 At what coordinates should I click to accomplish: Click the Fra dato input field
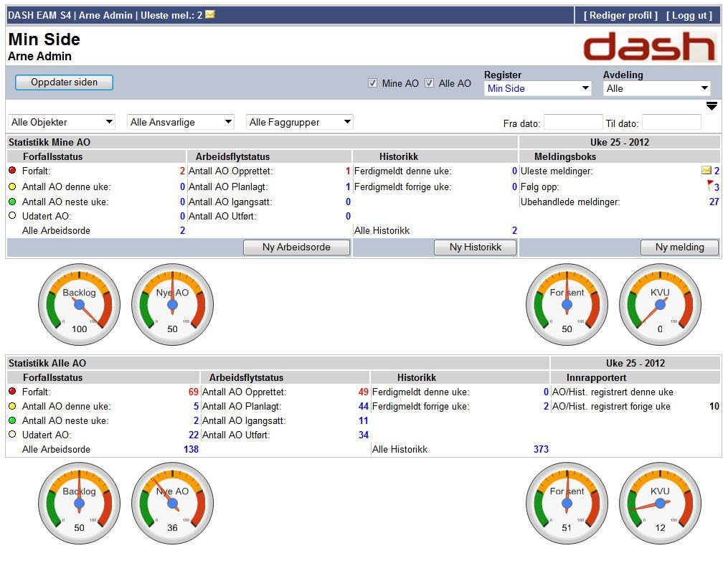(x=573, y=123)
